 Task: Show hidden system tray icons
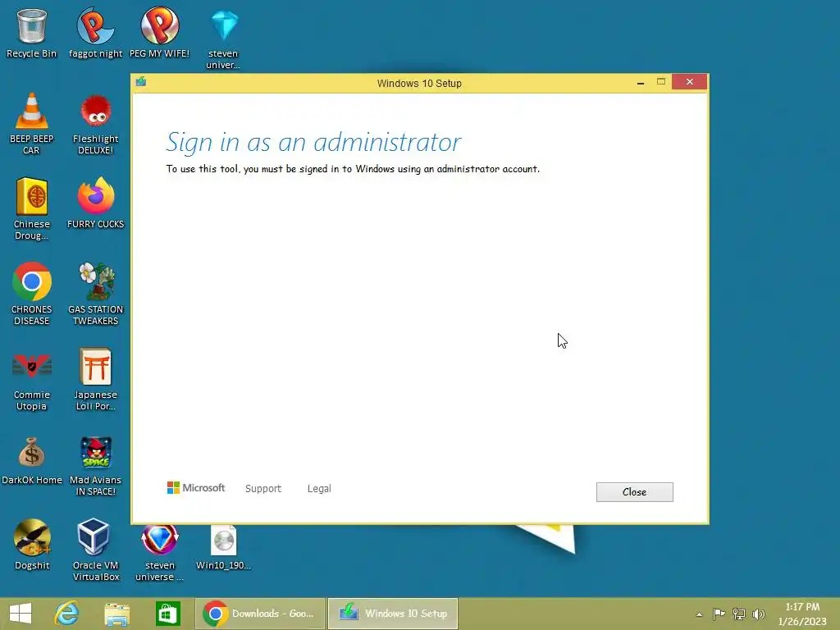[699, 614]
